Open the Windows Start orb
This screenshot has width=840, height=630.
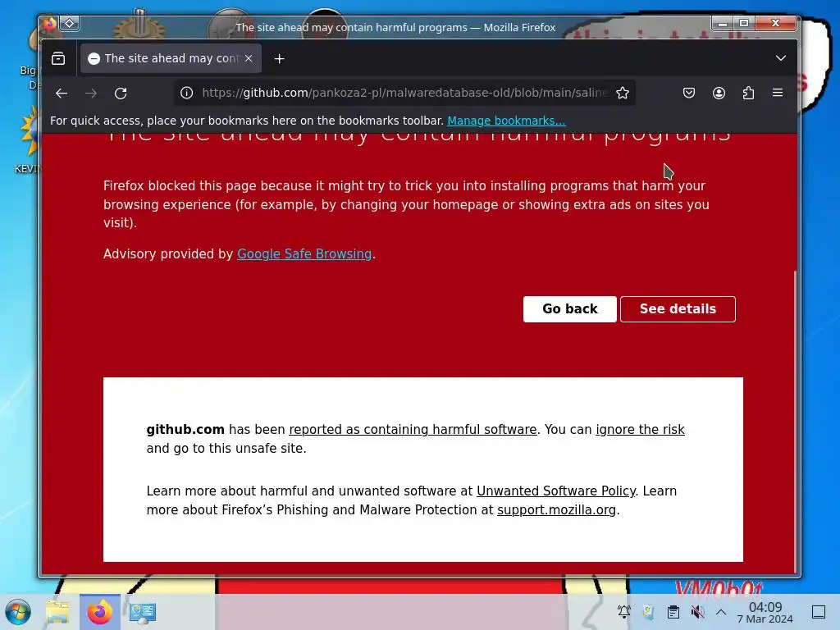click(18, 612)
